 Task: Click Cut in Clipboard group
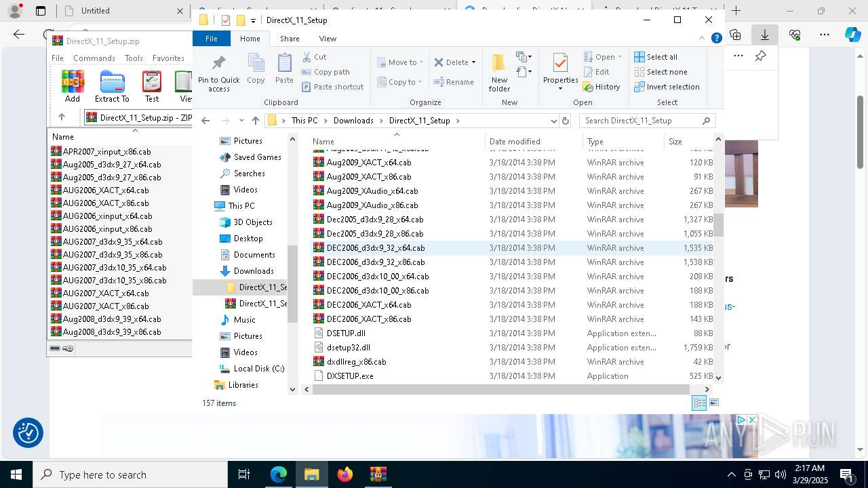(x=314, y=57)
